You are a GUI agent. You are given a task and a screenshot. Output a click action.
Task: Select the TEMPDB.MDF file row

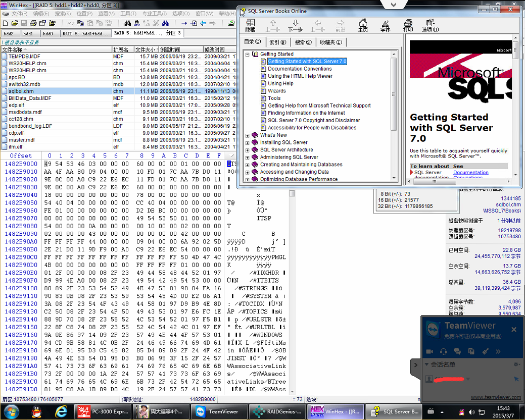coord(118,57)
